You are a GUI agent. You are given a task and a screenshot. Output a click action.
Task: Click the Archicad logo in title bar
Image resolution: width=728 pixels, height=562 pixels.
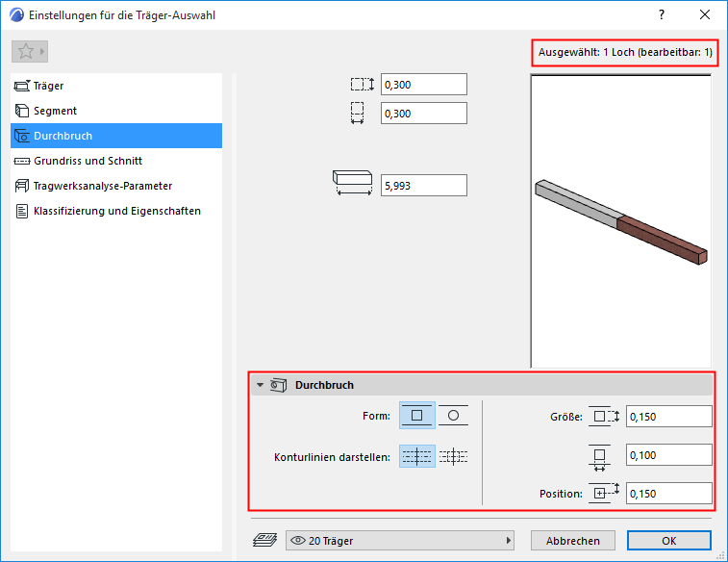click(x=16, y=14)
